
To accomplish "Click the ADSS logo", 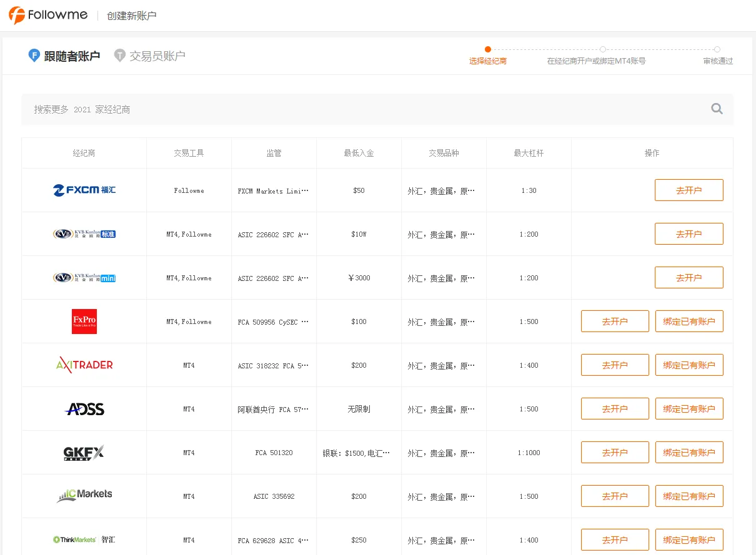I will [x=84, y=409].
